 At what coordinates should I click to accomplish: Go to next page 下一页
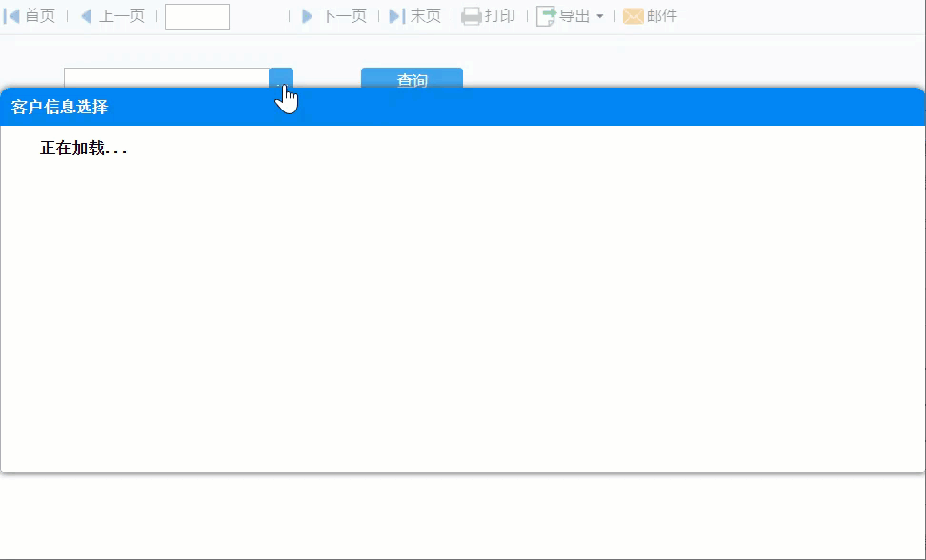click(334, 16)
